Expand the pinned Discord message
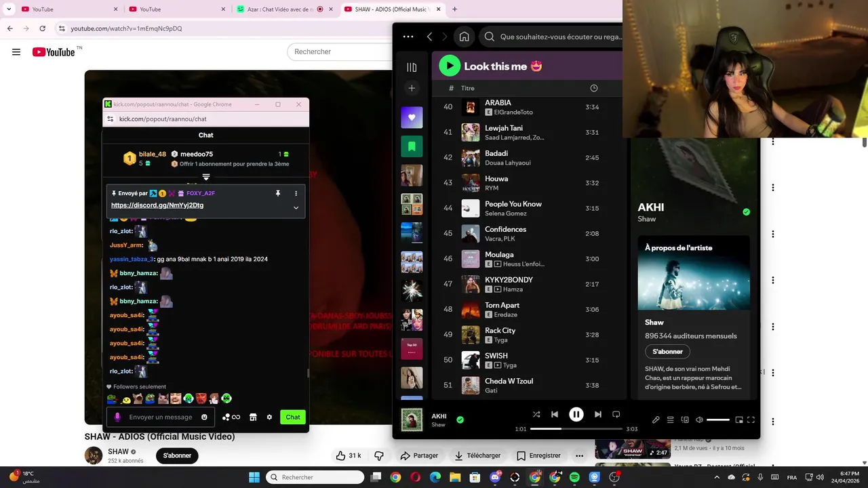The height and width of the screenshot is (488, 868). click(296, 207)
